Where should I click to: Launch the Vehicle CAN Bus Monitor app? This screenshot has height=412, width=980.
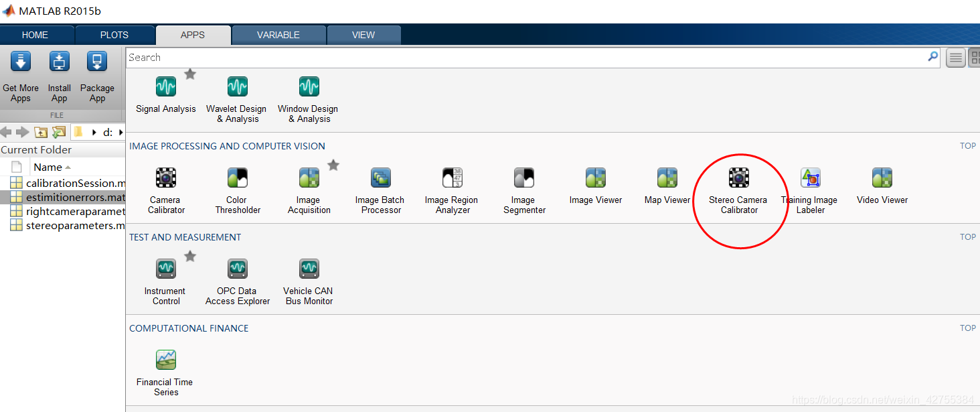pyautogui.click(x=309, y=281)
